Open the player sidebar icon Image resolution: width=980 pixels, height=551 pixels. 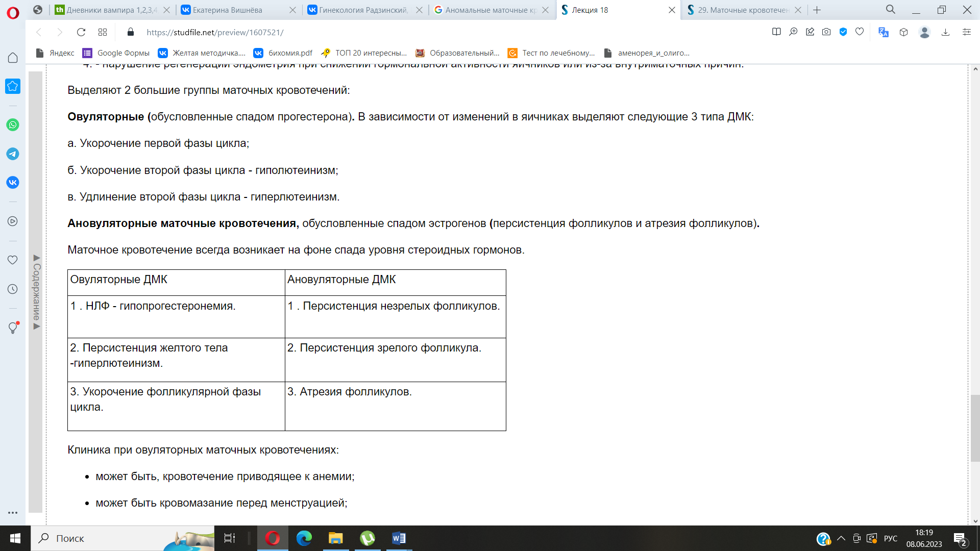(13, 221)
